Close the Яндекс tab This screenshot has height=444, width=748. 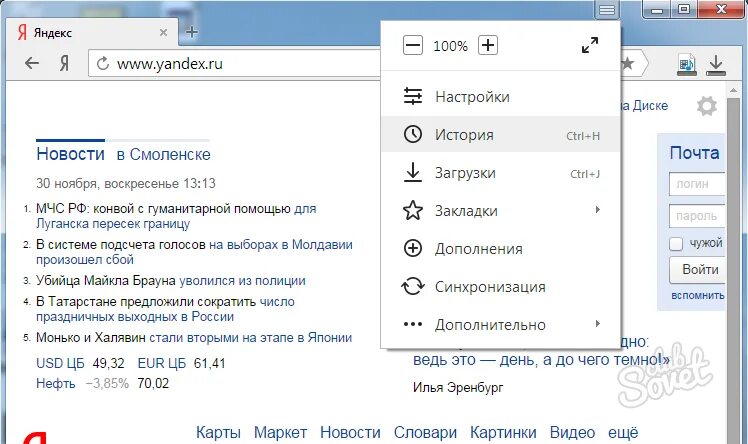click(x=163, y=32)
